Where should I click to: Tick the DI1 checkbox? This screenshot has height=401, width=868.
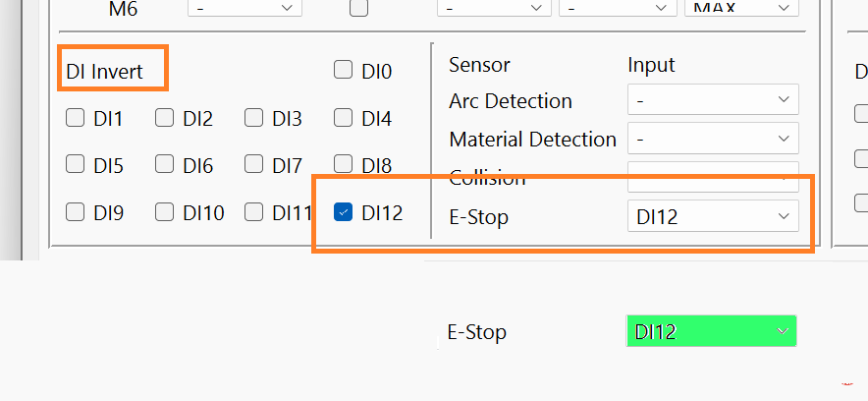click(75, 119)
